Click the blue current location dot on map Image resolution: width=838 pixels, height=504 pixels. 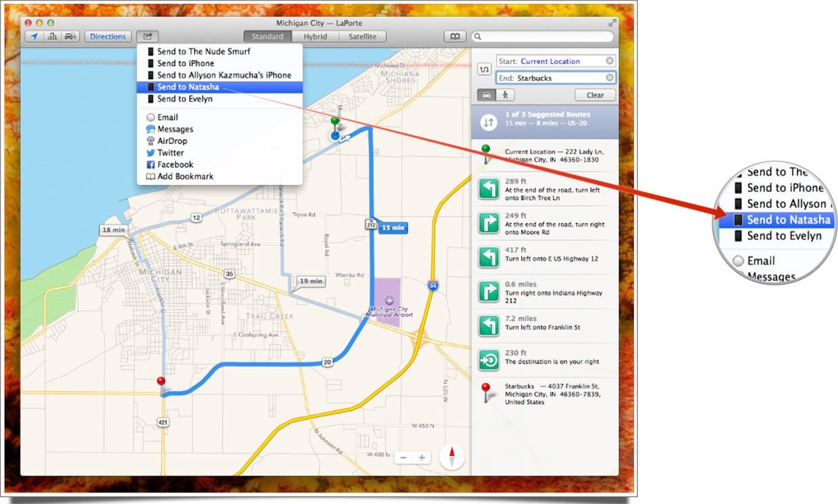click(x=335, y=135)
